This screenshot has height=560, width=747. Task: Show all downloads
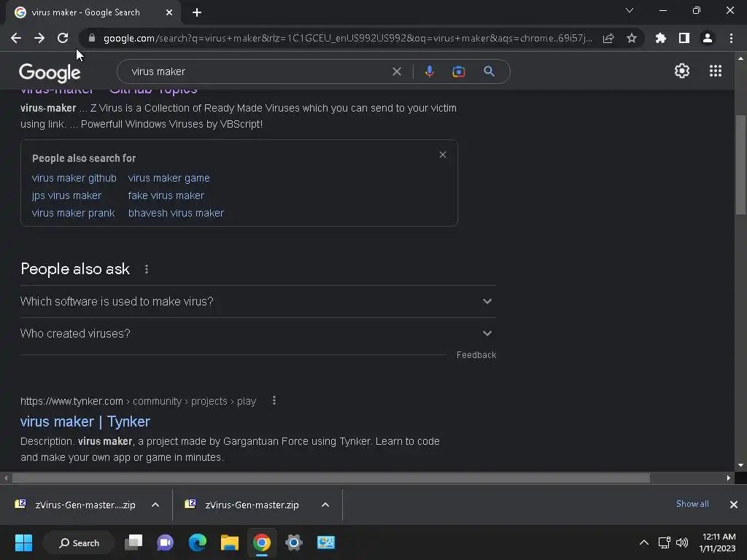692,504
